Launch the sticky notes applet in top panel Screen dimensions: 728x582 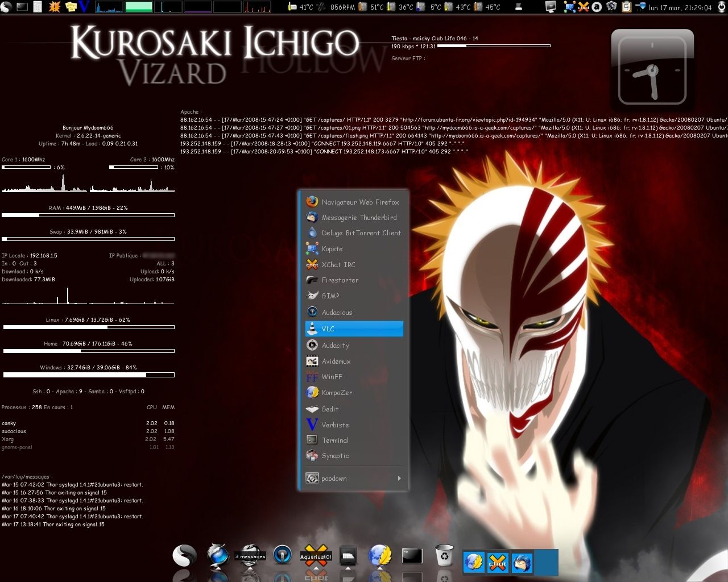click(x=71, y=7)
